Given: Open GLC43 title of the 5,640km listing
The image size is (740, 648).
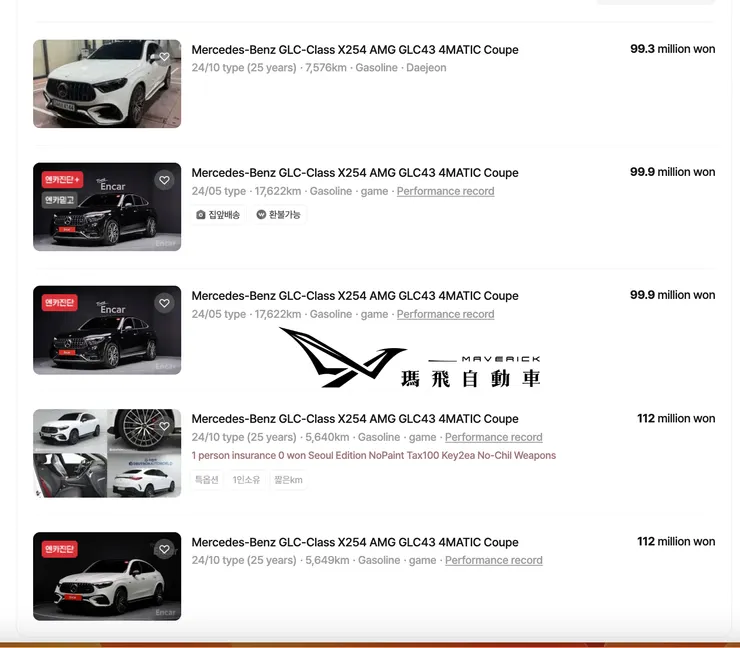Looking at the screenshot, I should click(355, 419).
